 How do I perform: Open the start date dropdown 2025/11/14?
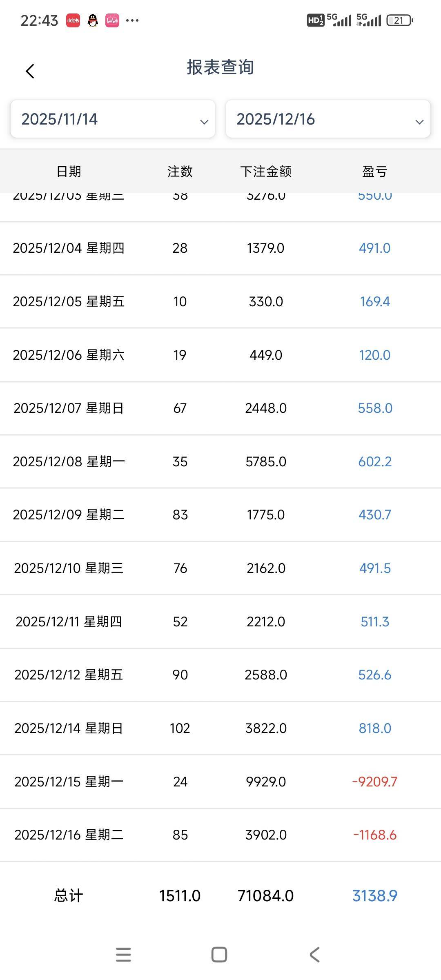point(112,119)
